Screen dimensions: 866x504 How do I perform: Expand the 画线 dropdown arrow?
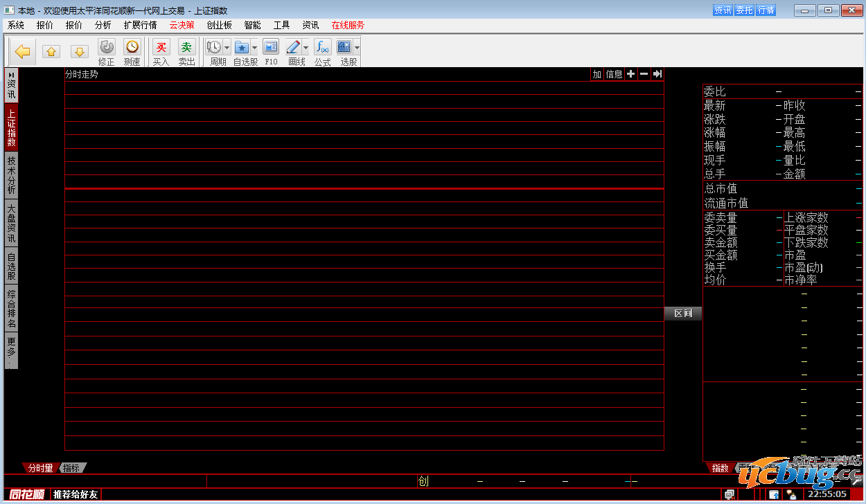tap(306, 48)
